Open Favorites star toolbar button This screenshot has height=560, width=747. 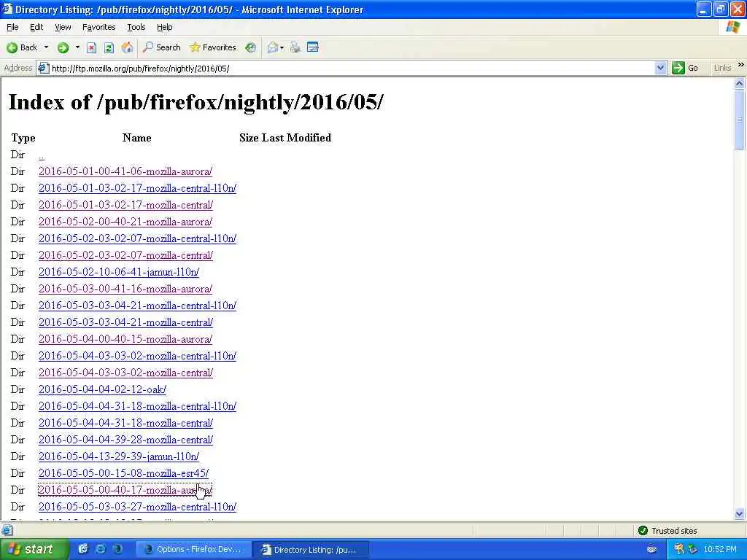[213, 47]
